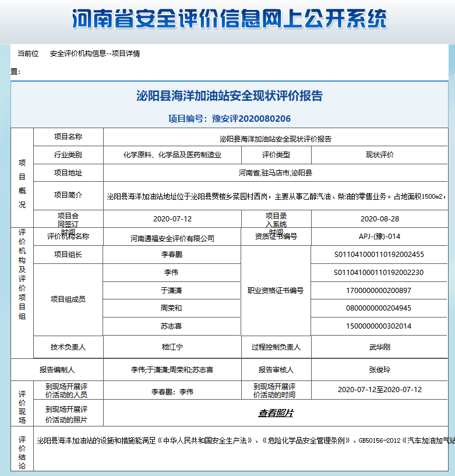455x476 pixels.
Task: Click project intro text about 贾楼乡菜园村西岗
Action: tap(276, 197)
